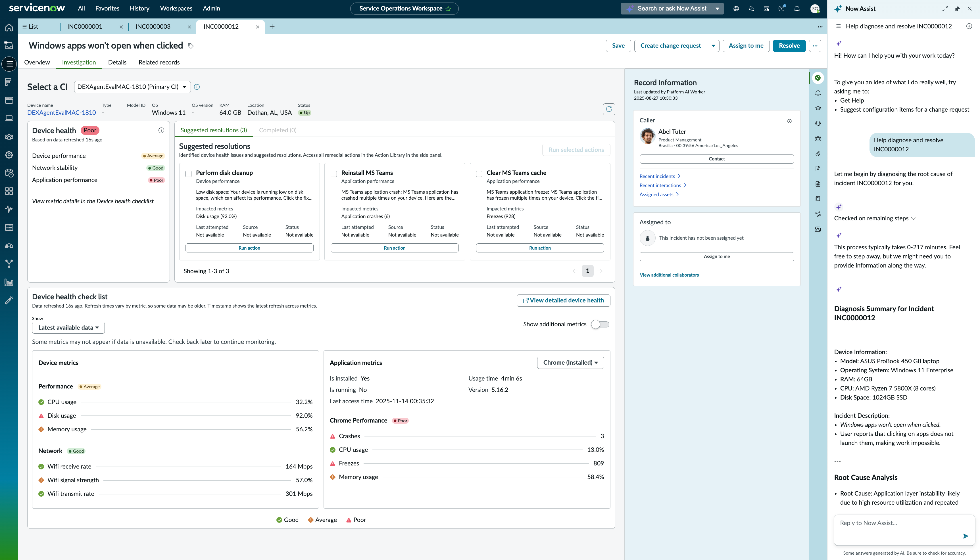The height and width of the screenshot is (560, 980).
Task: Switch to the INC0000001 tab
Action: [x=85, y=26]
